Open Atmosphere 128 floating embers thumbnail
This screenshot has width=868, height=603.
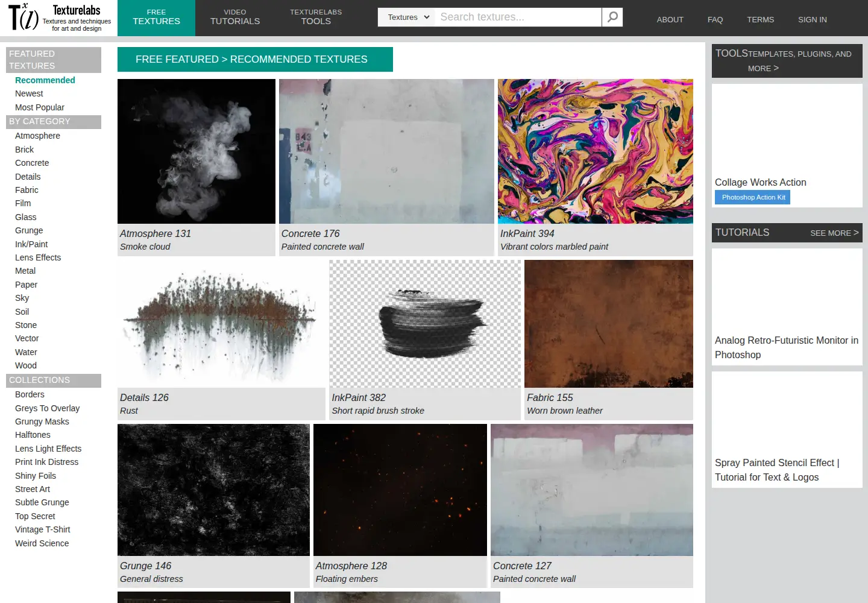pos(400,490)
